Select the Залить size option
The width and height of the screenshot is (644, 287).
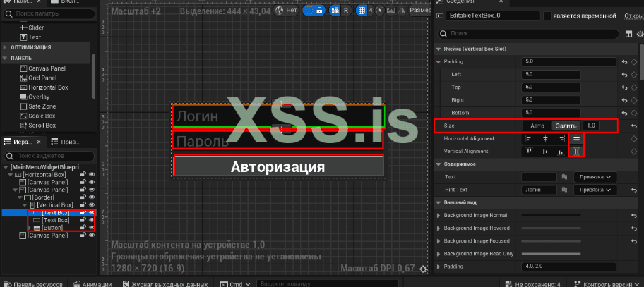click(566, 126)
